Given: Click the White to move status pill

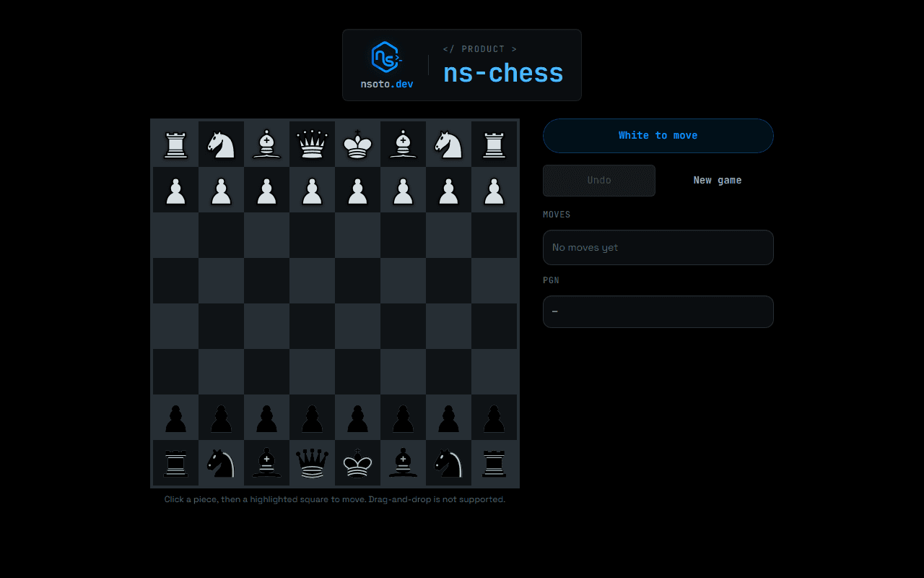Looking at the screenshot, I should point(658,136).
